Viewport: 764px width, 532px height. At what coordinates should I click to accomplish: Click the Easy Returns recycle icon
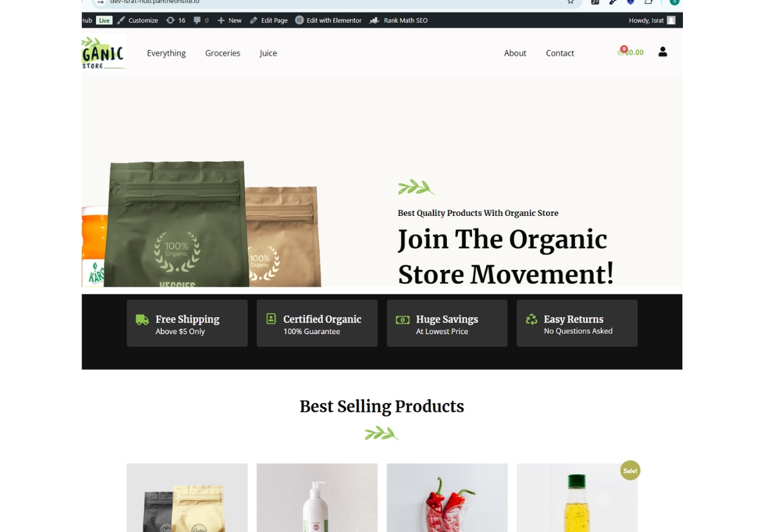(x=531, y=319)
